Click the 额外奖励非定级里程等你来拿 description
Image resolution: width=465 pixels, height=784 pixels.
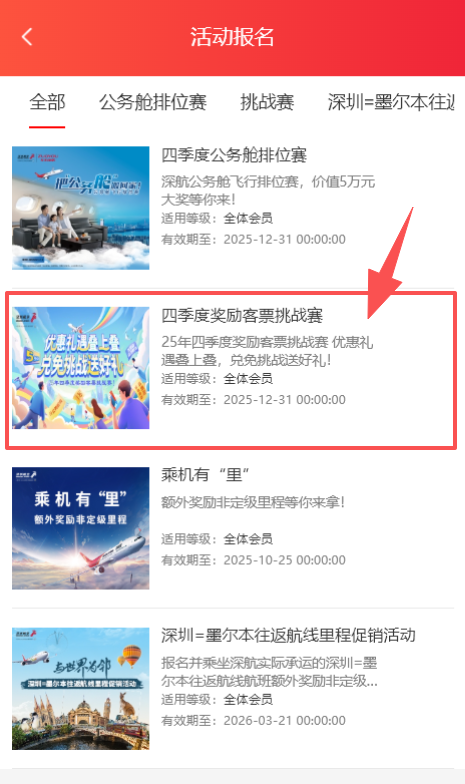click(x=253, y=502)
